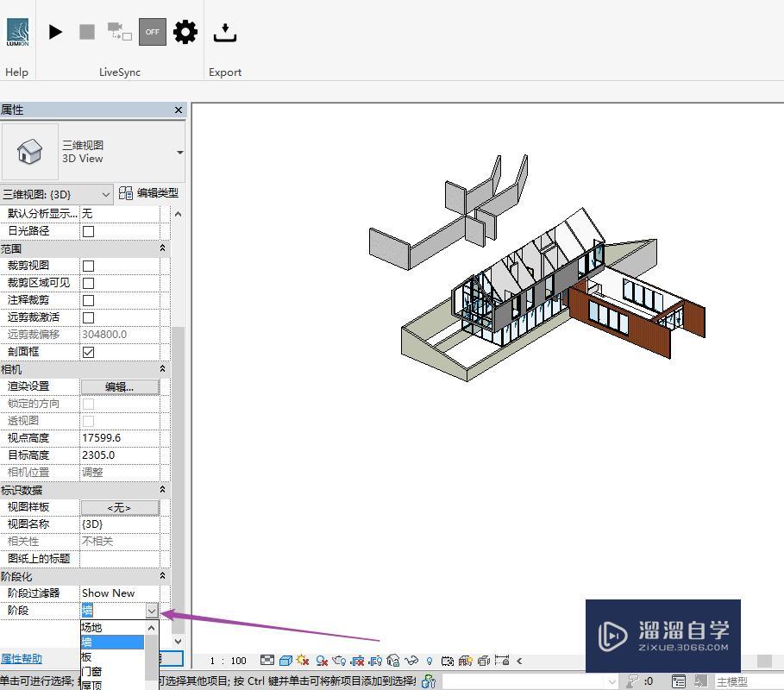Open the 属性帮助 properties help link
The height and width of the screenshot is (690, 784).
coord(22,658)
